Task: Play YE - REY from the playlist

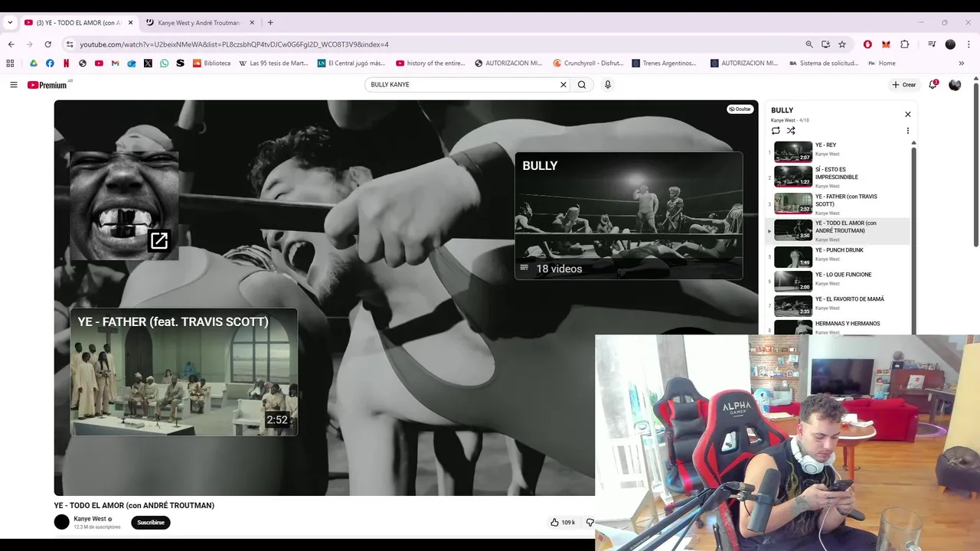Action: [838, 151]
